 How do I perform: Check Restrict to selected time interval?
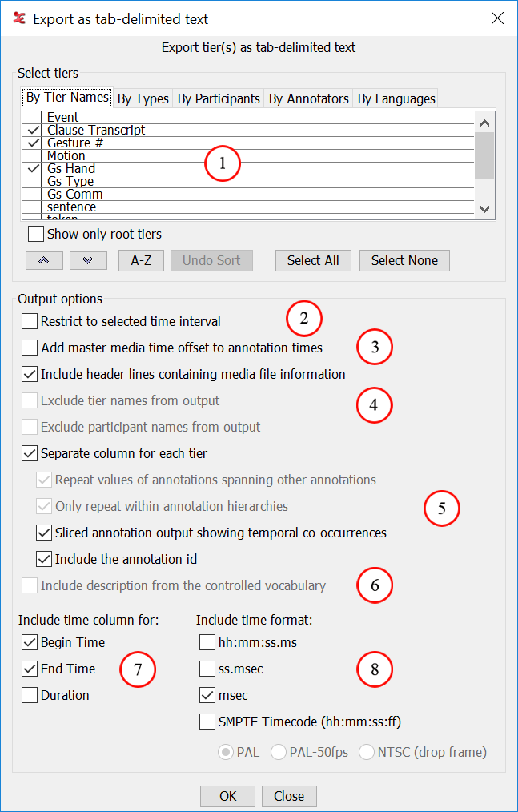click(x=30, y=321)
